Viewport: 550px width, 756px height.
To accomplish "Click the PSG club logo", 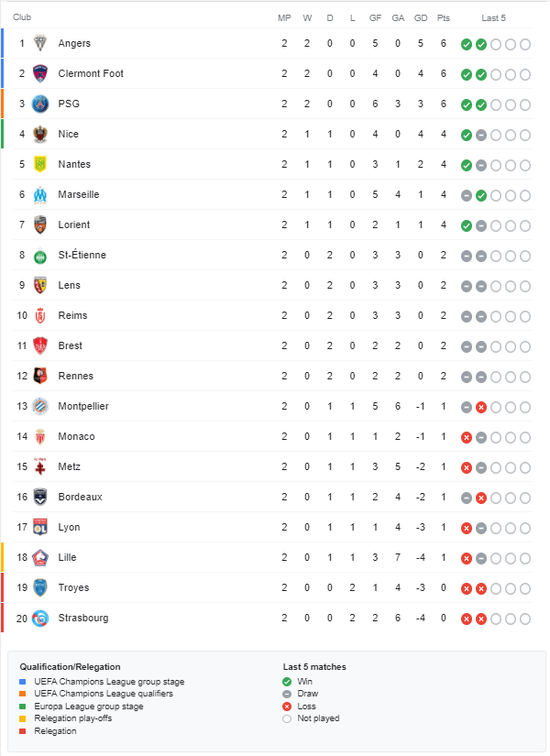I will [40, 104].
